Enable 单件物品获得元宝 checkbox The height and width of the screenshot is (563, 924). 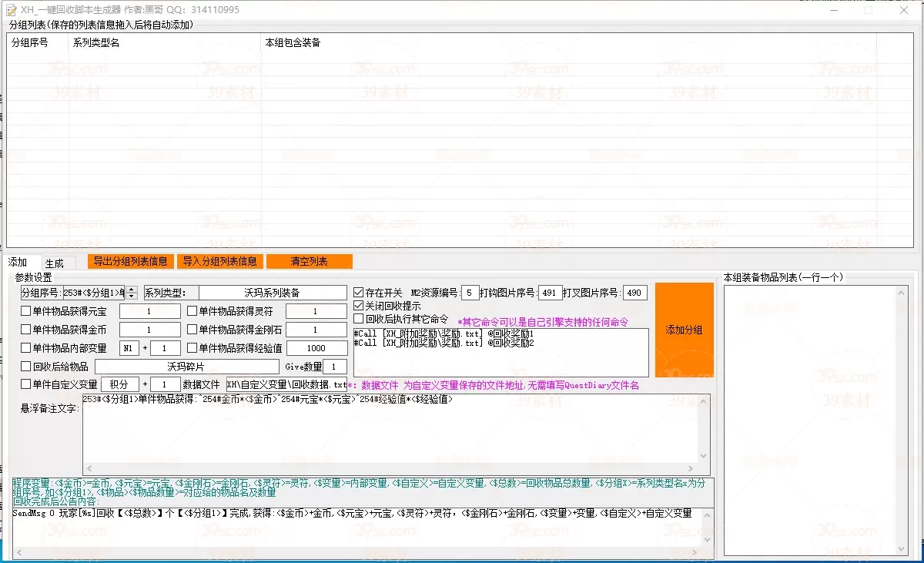[26, 311]
